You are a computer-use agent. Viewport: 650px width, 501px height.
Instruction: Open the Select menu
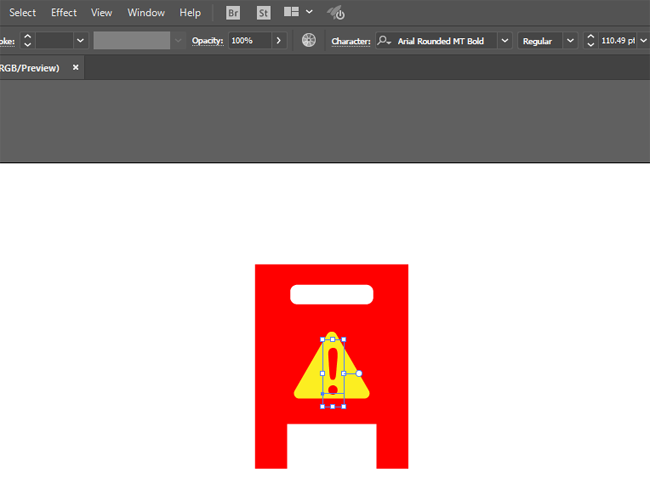tap(23, 13)
